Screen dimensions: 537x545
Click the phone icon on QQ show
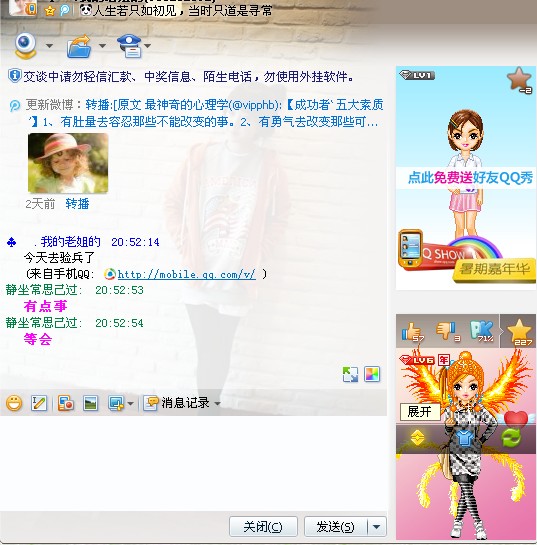[x=410, y=249]
